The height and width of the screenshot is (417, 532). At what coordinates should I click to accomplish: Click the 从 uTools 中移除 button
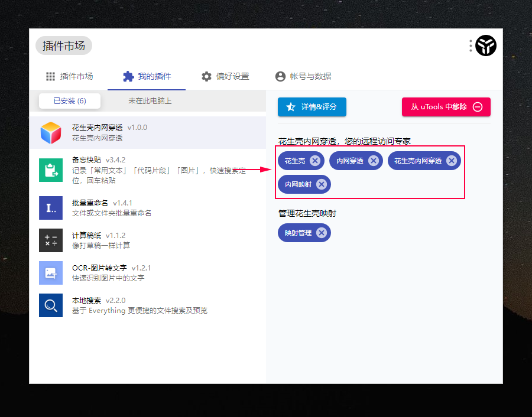tap(446, 107)
